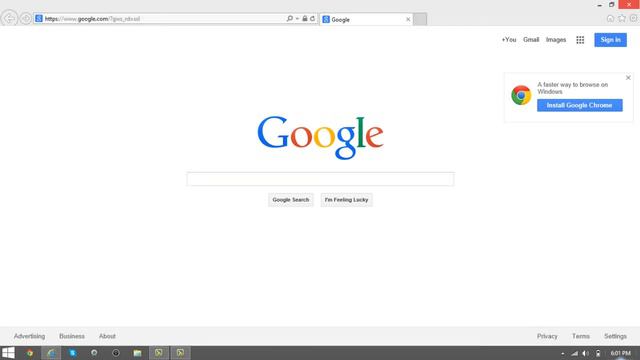Click the I'm Feeling Lucky button
Viewport: 640px width, 360px height.
[346, 200]
